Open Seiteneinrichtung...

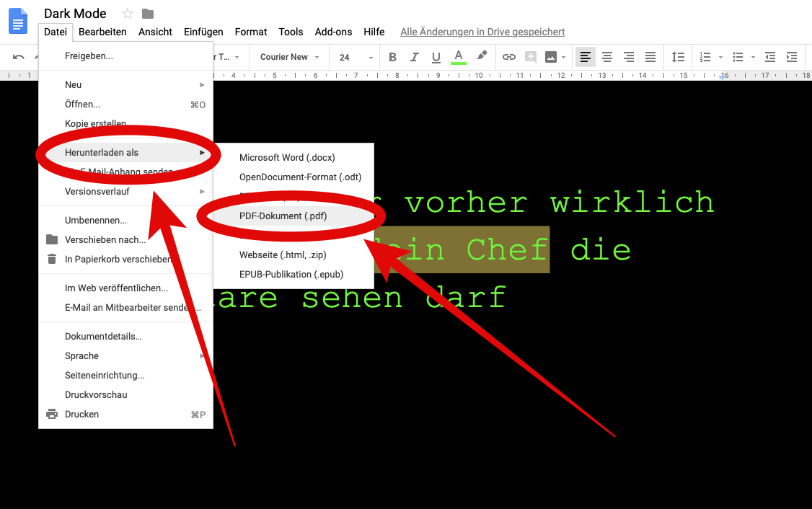[x=126, y=376]
